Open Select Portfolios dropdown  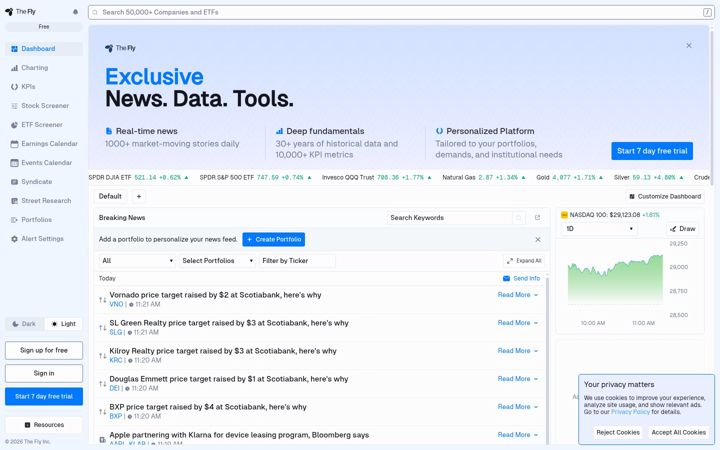click(x=217, y=261)
